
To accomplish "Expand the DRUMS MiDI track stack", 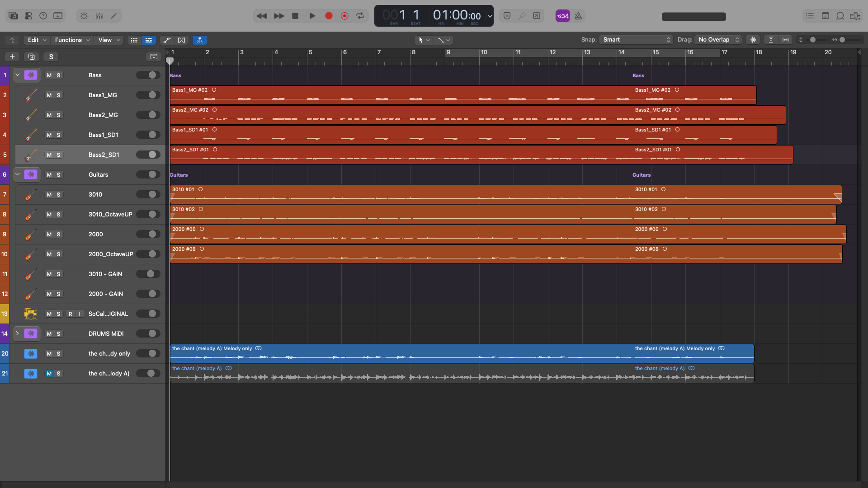I will [x=18, y=333].
